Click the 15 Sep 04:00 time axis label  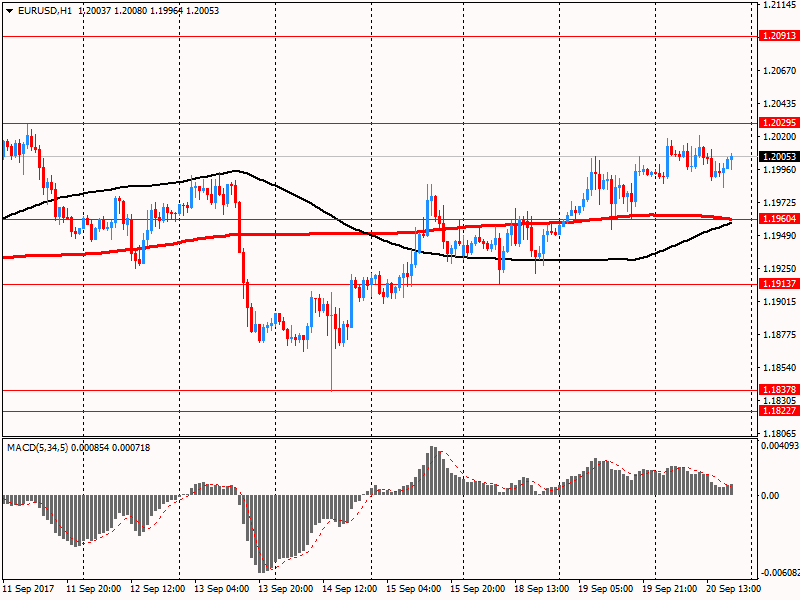(x=414, y=589)
